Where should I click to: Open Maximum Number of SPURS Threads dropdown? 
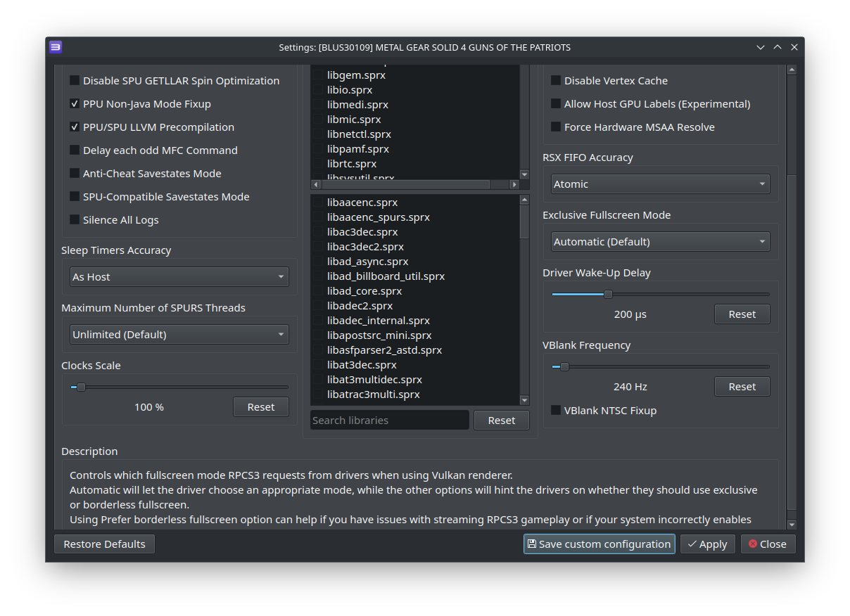click(x=179, y=335)
